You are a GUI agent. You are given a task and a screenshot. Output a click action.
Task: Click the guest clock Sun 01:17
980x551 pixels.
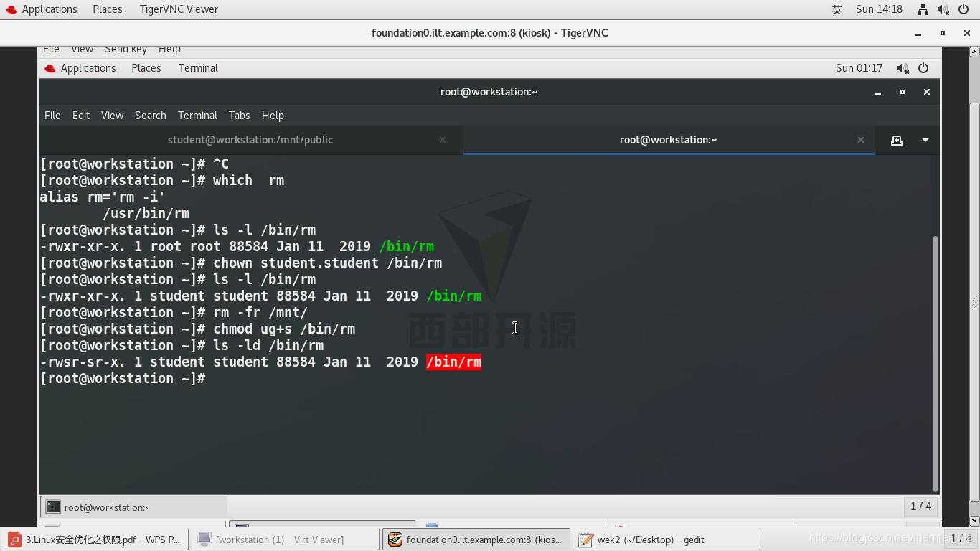(859, 68)
